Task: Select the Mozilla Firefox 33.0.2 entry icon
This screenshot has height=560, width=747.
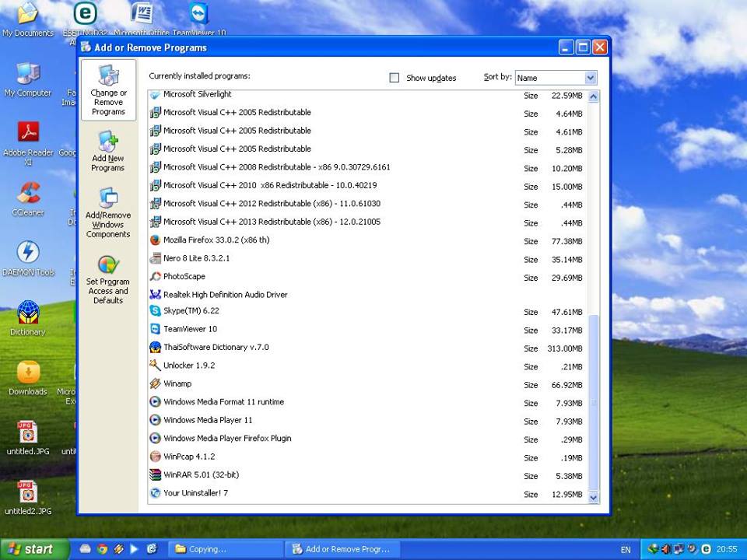Action: (155, 240)
